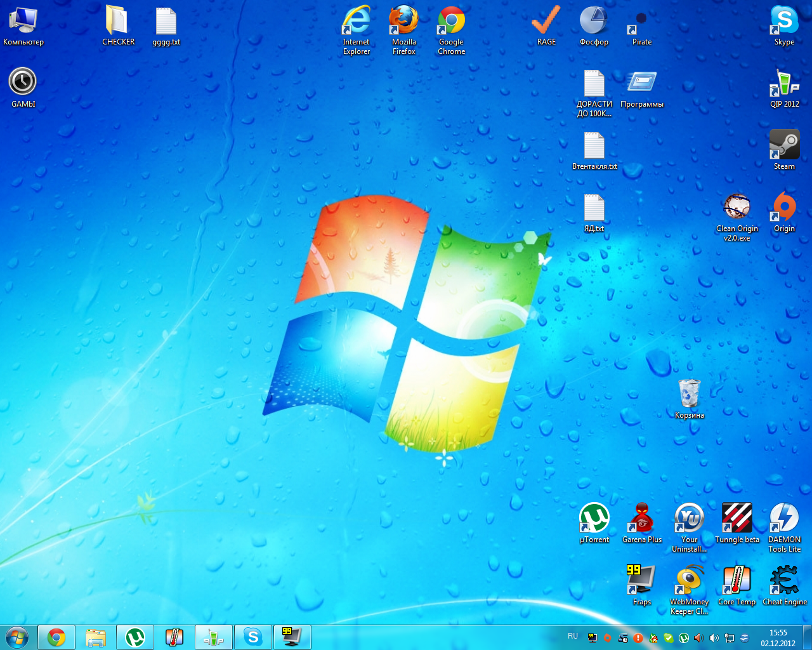Image resolution: width=812 pixels, height=650 pixels.
Task: Open Your Uninstaller shortcut
Action: (690, 528)
